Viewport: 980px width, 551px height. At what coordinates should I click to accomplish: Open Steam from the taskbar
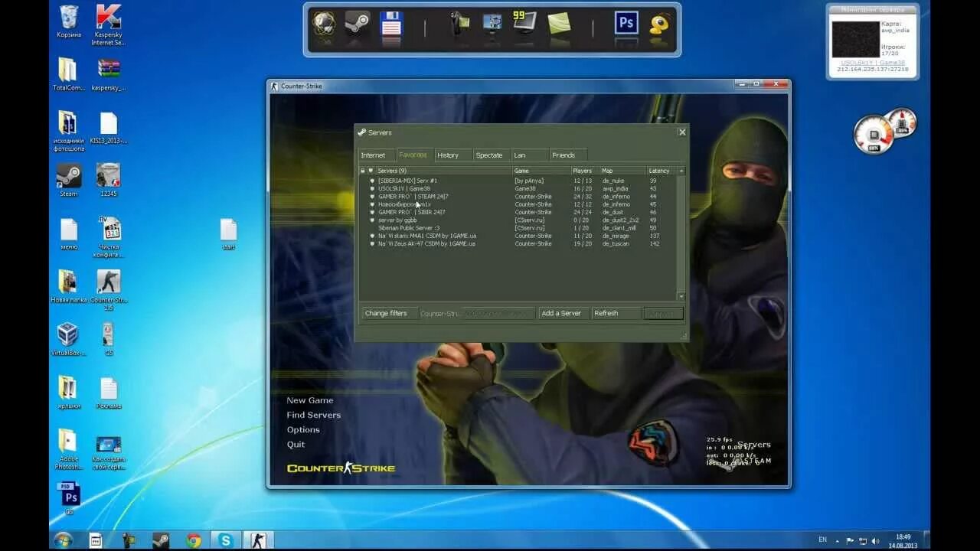pyautogui.click(x=161, y=540)
